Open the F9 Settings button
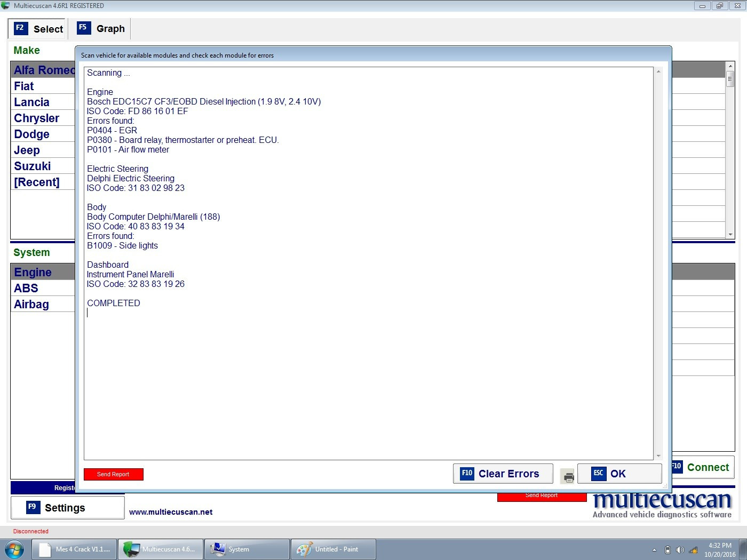The width and height of the screenshot is (747, 560). click(x=68, y=508)
